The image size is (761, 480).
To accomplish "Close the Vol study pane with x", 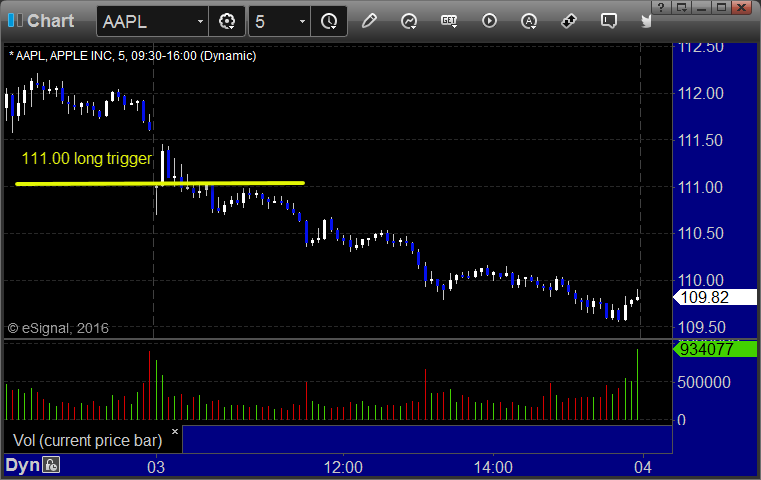I will [175, 431].
